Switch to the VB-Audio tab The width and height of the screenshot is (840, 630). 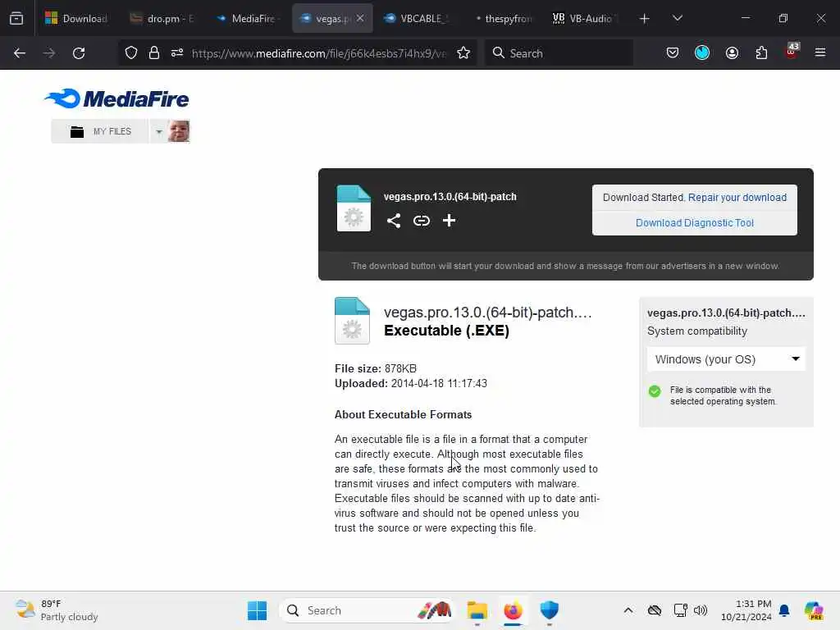584,18
